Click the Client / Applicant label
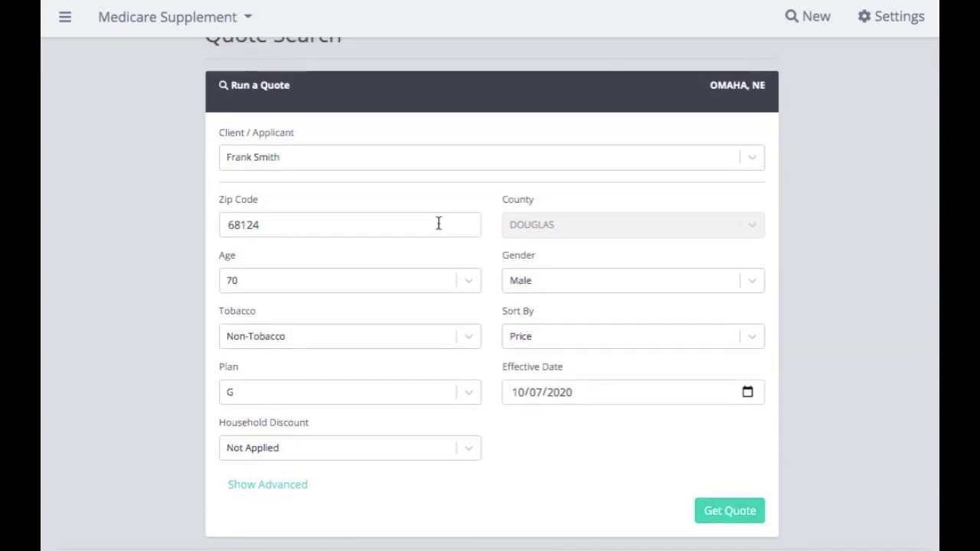 (x=256, y=132)
